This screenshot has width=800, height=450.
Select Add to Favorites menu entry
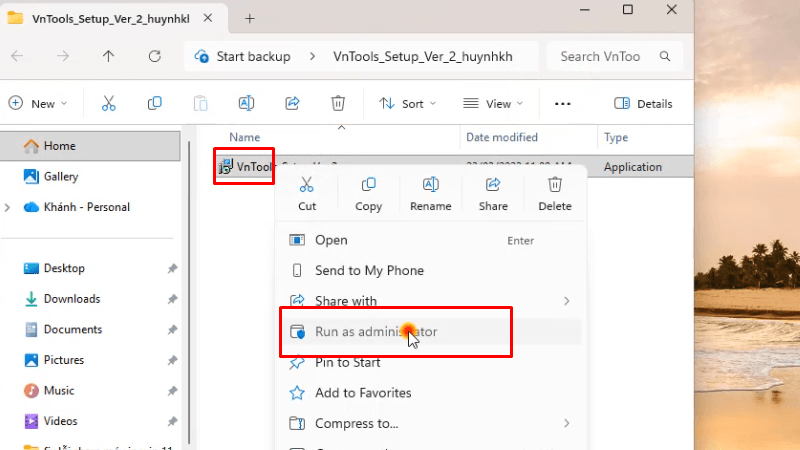click(x=362, y=393)
